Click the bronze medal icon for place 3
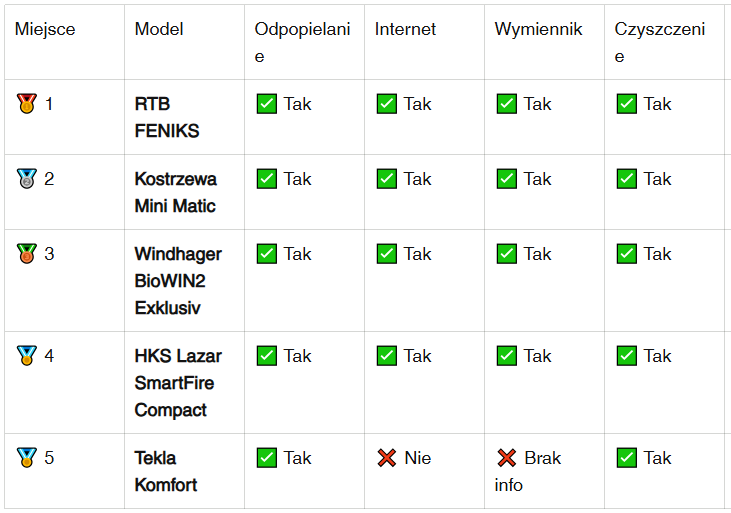Viewport: 731px width, 513px height. [x=27, y=254]
